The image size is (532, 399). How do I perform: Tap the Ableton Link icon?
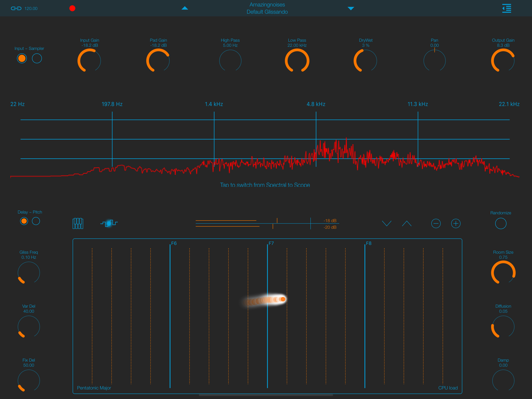(16, 8)
